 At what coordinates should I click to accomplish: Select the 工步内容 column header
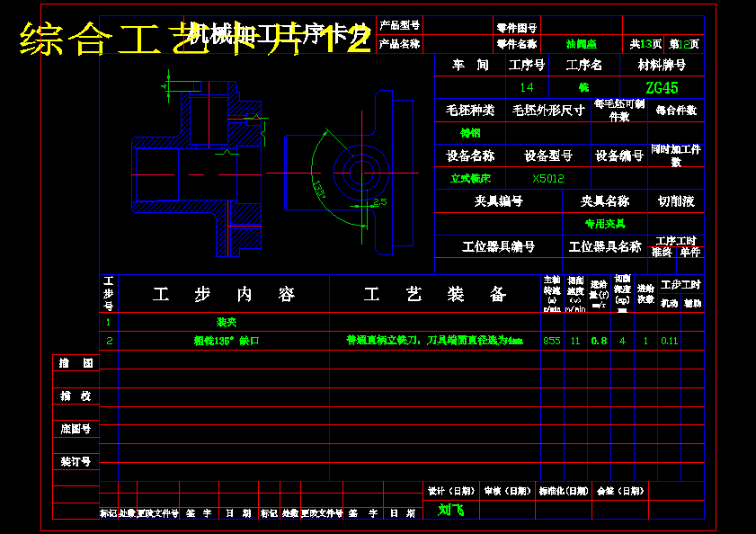pyautogui.click(x=224, y=294)
